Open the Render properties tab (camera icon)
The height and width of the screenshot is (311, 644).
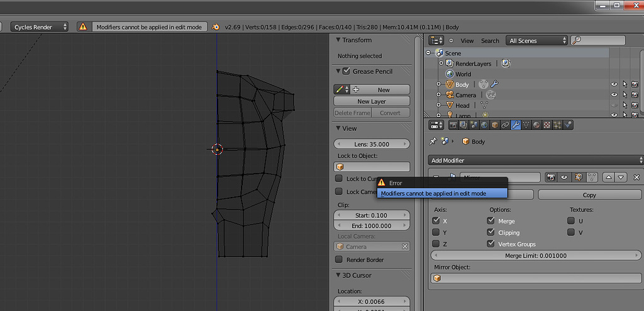click(x=453, y=125)
